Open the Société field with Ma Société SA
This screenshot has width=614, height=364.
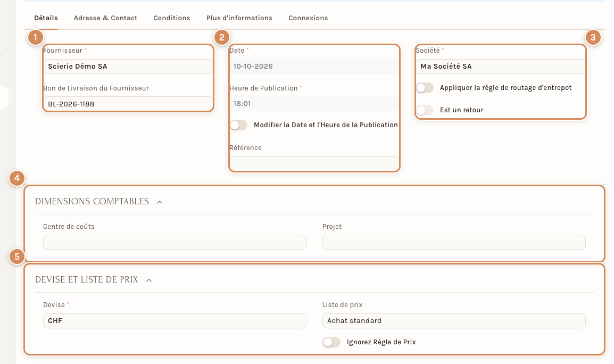click(501, 66)
